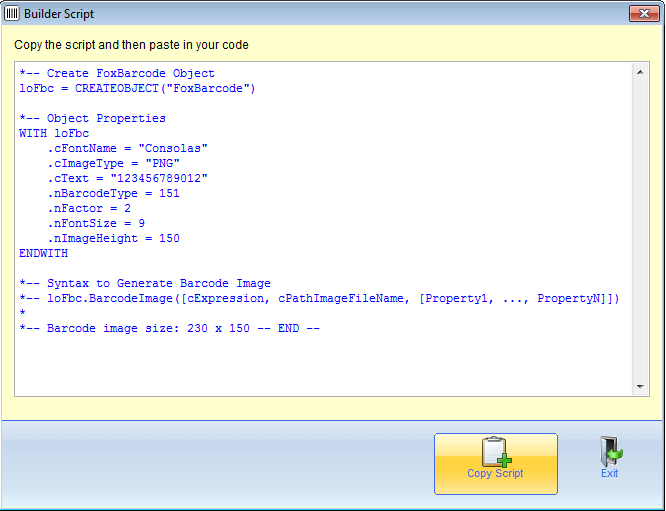Click the 'ENDWITH' line
Screen dimensions: 666x511
(43, 253)
